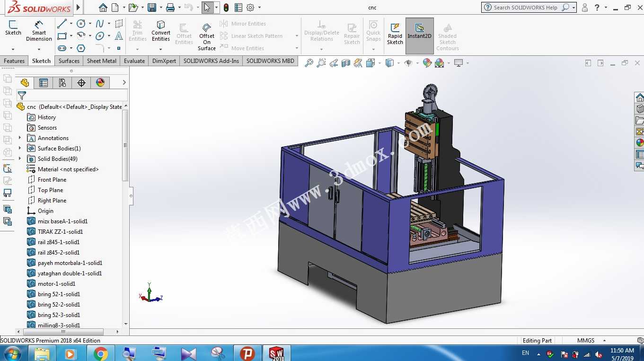Click the feature tree horizontal scrollbar
The width and height of the screenshot is (644, 361).
(x=63, y=331)
